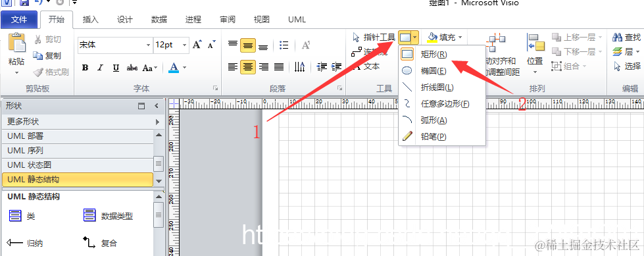Toggle middle vertical text alignment
This screenshot has height=256, width=644.
coord(247,45)
